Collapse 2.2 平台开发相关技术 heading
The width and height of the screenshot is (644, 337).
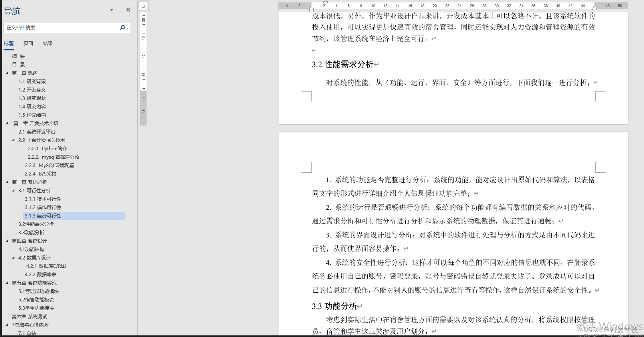pyautogui.click(x=13, y=140)
